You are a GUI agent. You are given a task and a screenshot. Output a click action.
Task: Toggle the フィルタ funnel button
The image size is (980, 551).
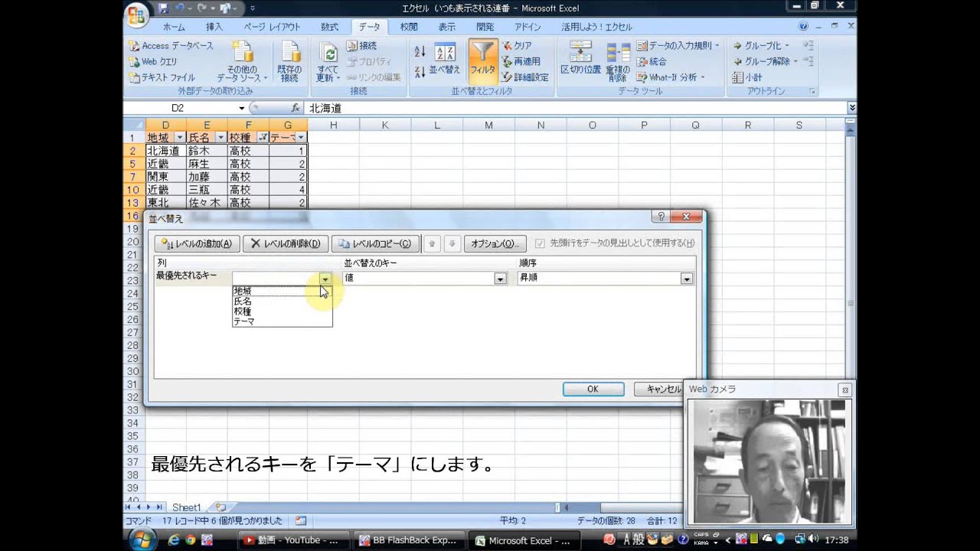point(482,61)
